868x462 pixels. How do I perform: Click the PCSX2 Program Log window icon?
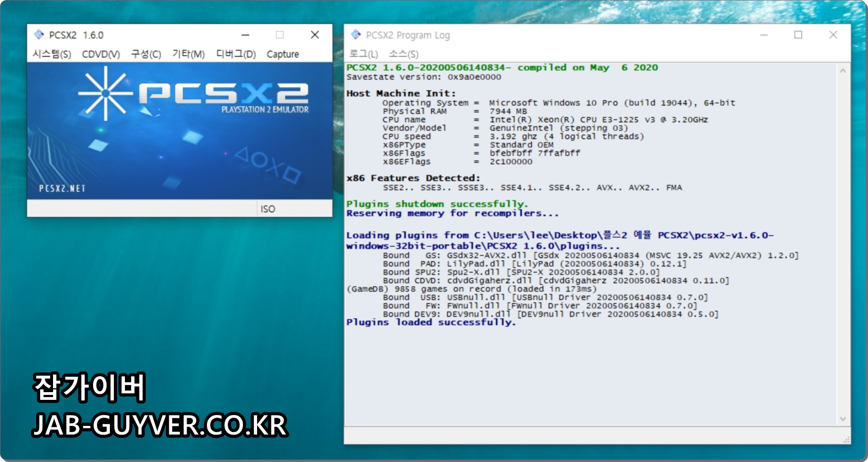click(x=356, y=35)
